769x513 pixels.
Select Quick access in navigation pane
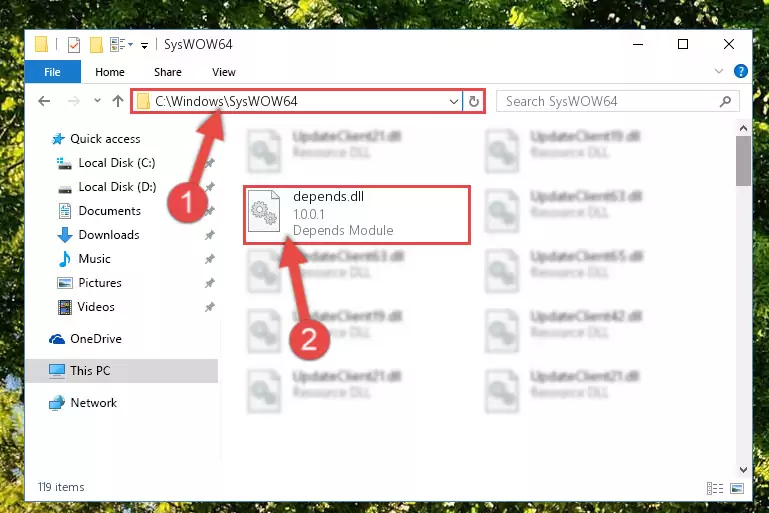pyautogui.click(x=105, y=139)
